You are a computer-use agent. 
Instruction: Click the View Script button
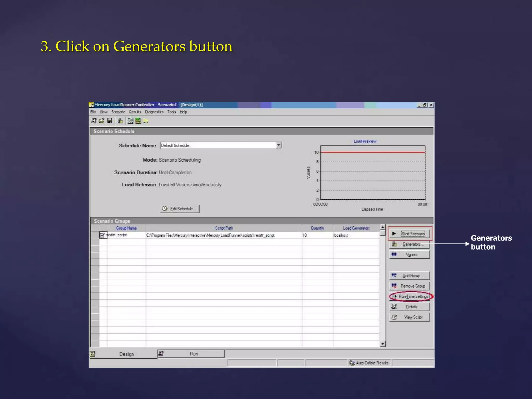point(409,317)
